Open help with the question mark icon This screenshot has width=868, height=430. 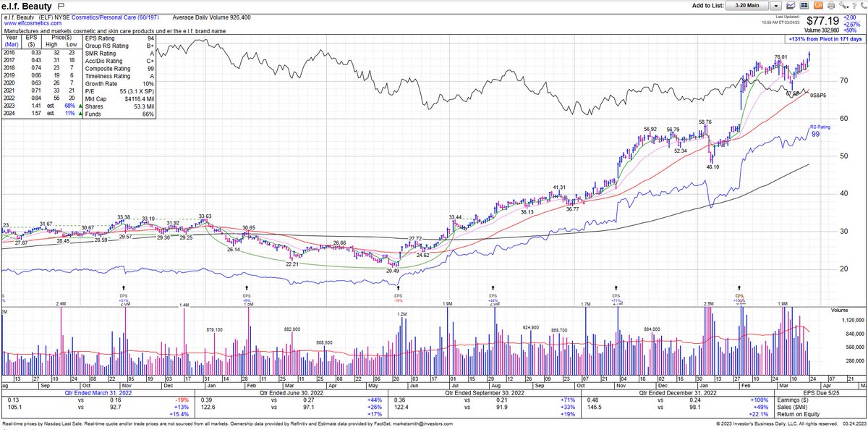click(854, 6)
